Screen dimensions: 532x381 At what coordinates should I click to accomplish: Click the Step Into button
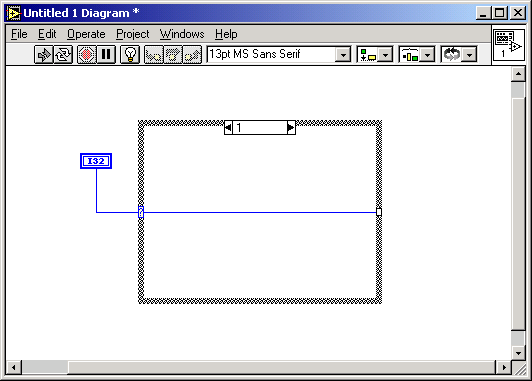pyautogui.click(x=153, y=55)
